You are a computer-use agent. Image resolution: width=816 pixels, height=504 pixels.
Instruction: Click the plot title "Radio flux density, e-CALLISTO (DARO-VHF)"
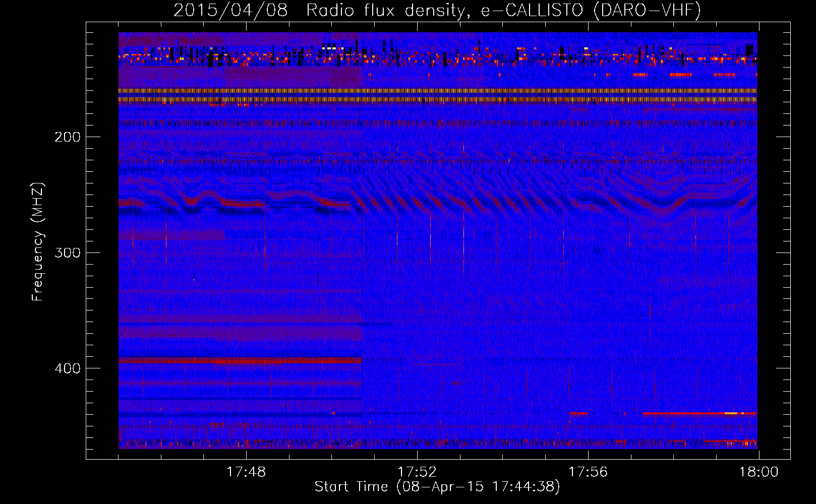(x=503, y=11)
